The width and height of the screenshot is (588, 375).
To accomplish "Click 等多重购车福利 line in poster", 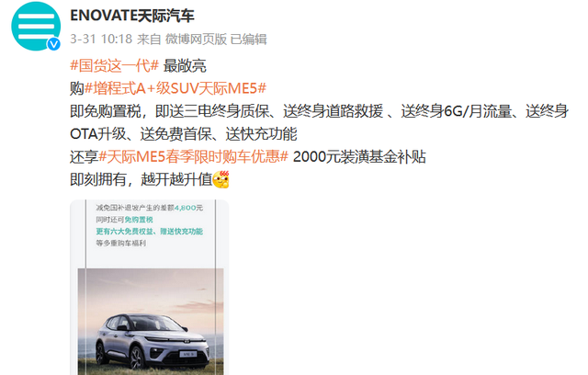I will click(x=120, y=243).
